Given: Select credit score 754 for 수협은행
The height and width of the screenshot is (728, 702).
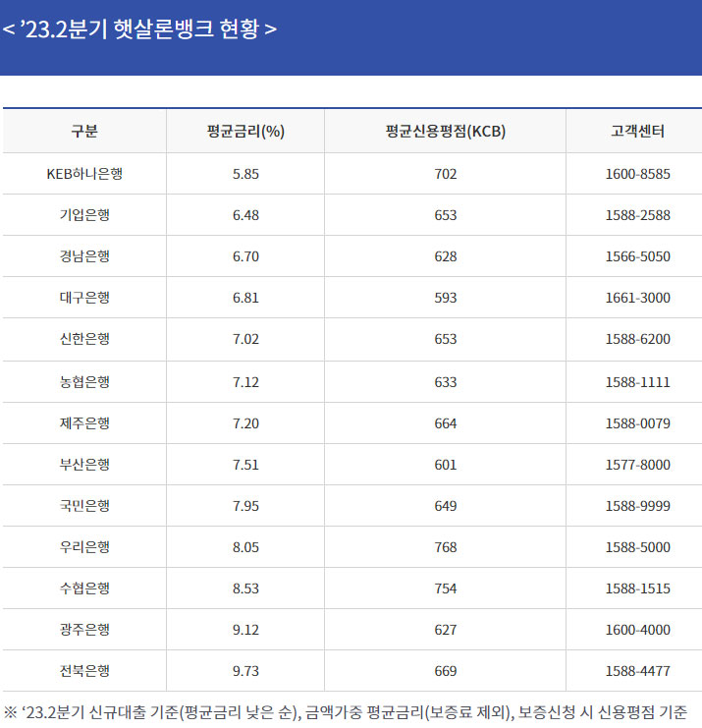Looking at the screenshot, I should [446, 588].
